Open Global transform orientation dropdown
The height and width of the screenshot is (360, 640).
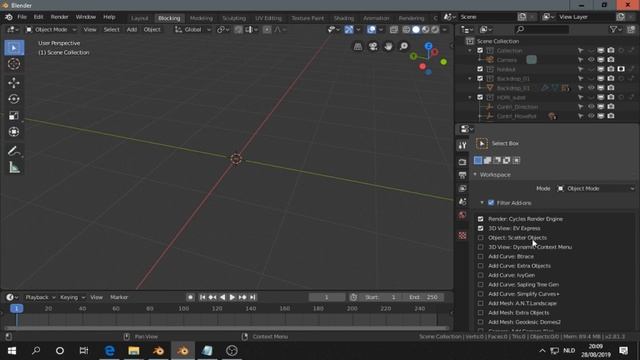[x=193, y=29]
